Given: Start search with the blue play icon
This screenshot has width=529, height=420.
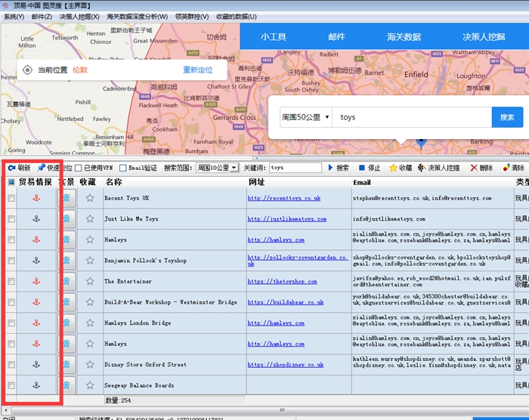Looking at the screenshot, I should point(330,168).
